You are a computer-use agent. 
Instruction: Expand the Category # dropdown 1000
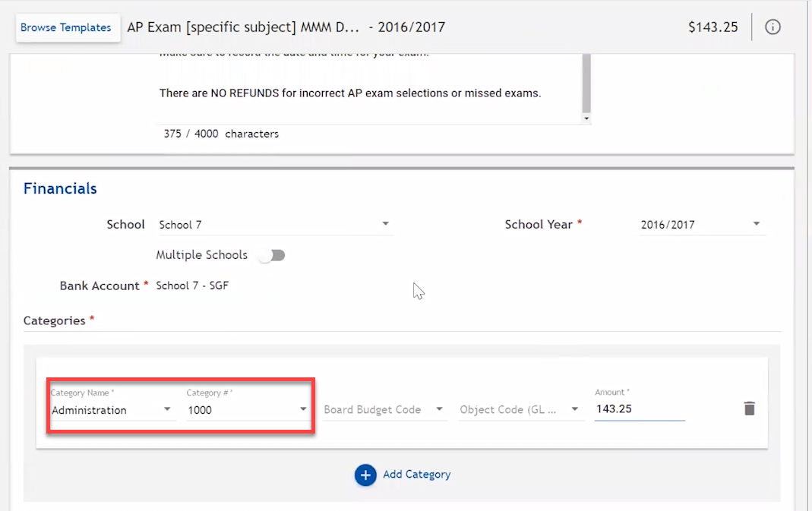[248, 409]
